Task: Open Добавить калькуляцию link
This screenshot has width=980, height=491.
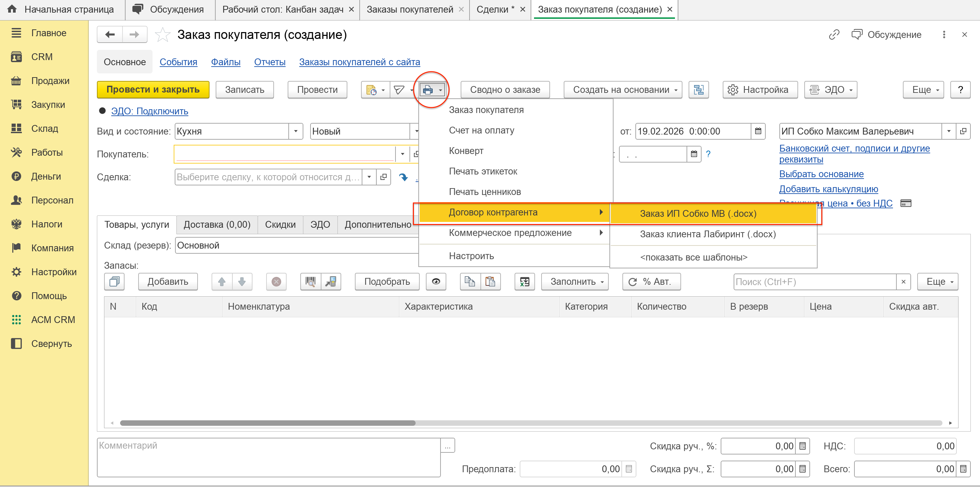Action: [828, 189]
